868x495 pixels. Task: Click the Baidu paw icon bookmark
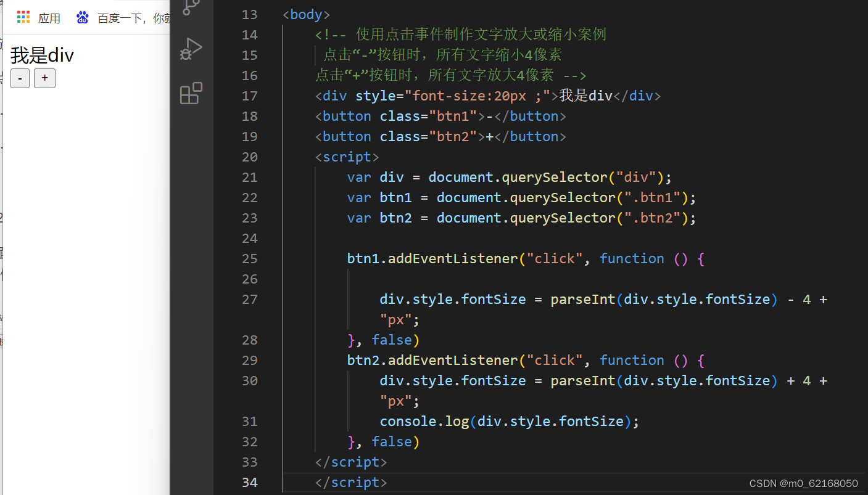(x=82, y=17)
